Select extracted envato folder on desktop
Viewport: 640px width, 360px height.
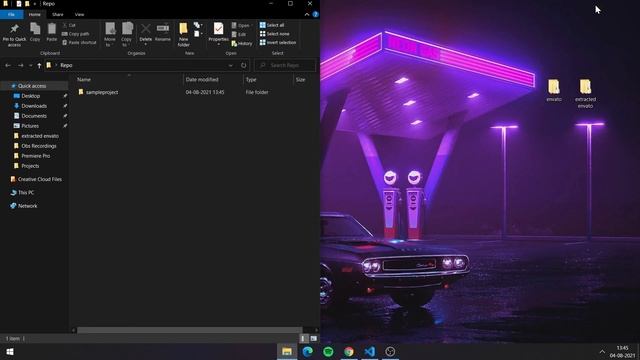(585, 93)
